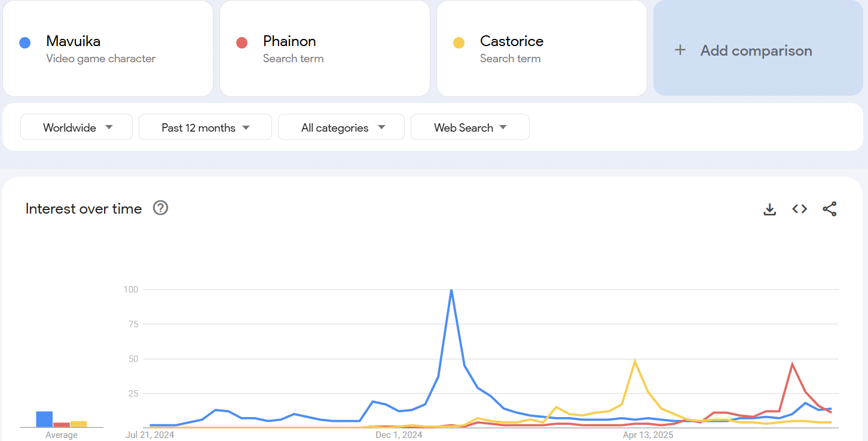The height and width of the screenshot is (441, 868).
Task: Click the Castorice yellow peak on the chart
Action: [x=634, y=361]
